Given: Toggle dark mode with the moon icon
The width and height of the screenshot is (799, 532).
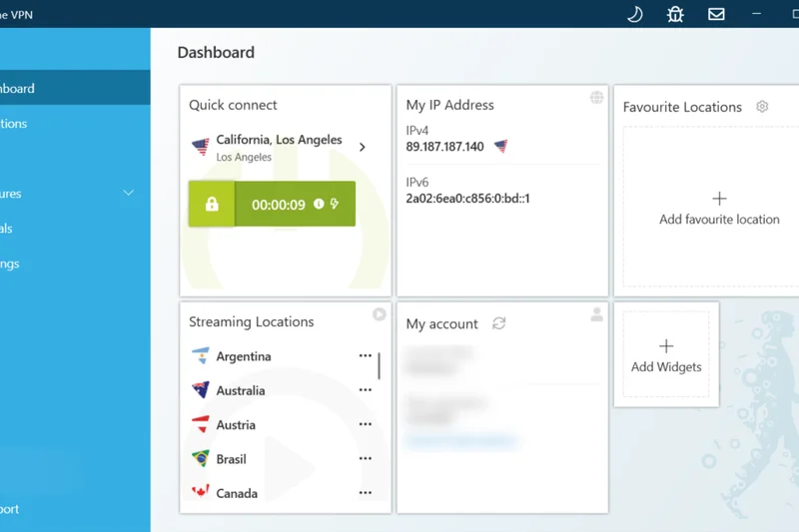Looking at the screenshot, I should pos(634,14).
